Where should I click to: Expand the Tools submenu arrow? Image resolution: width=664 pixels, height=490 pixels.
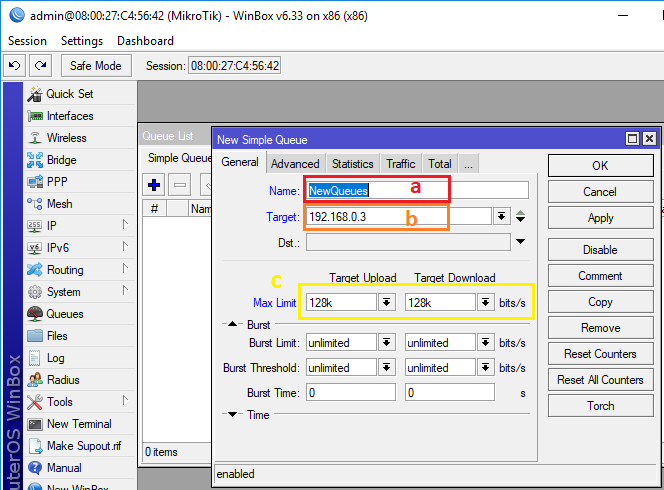(125, 400)
